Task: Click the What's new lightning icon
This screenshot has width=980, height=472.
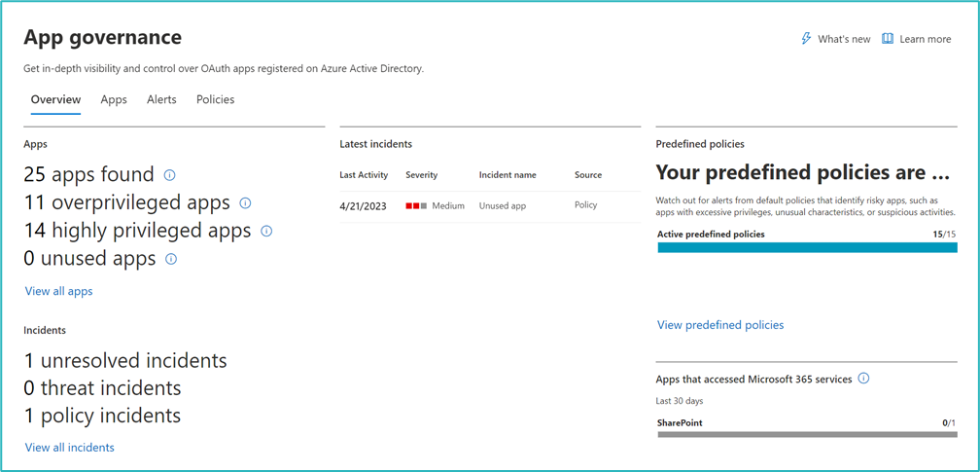Action: pyautogui.click(x=806, y=39)
